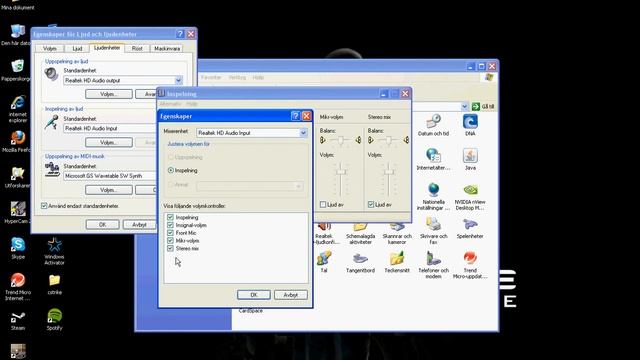Click Volym button under MIDI-musik
Image resolution: width=640 pixels, height=360 pixels.
pyautogui.click(x=109, y=190)
